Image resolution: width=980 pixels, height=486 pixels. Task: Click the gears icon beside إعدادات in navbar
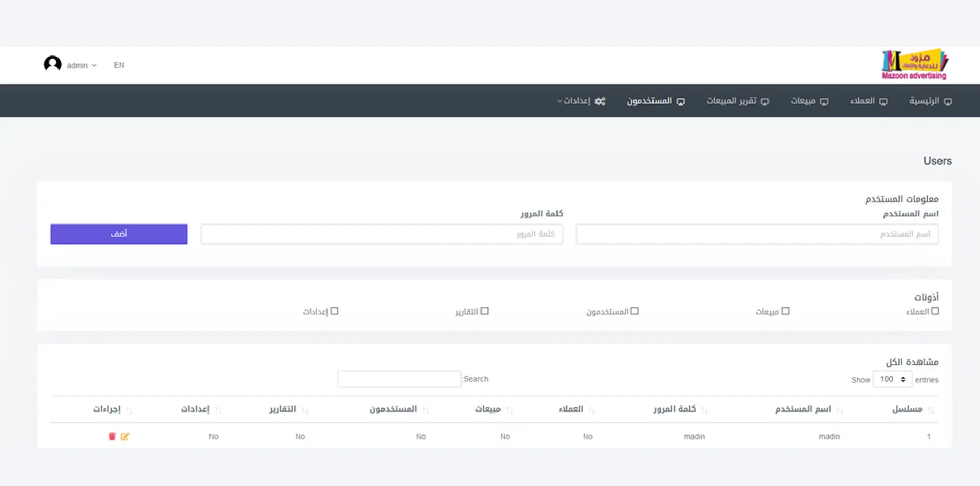600,101
